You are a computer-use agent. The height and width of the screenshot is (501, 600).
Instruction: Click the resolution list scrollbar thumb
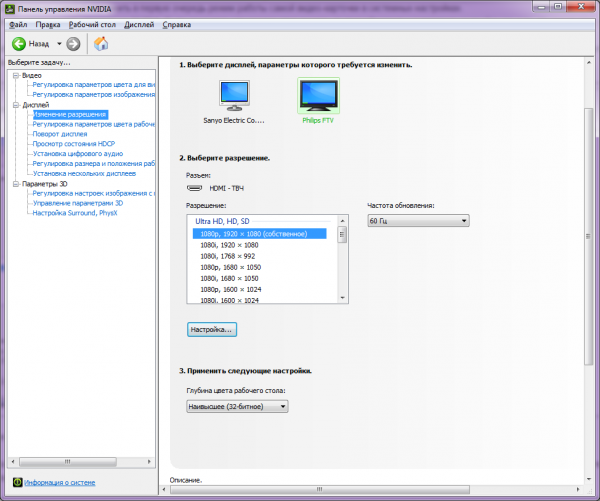click(x=342, y=235)
